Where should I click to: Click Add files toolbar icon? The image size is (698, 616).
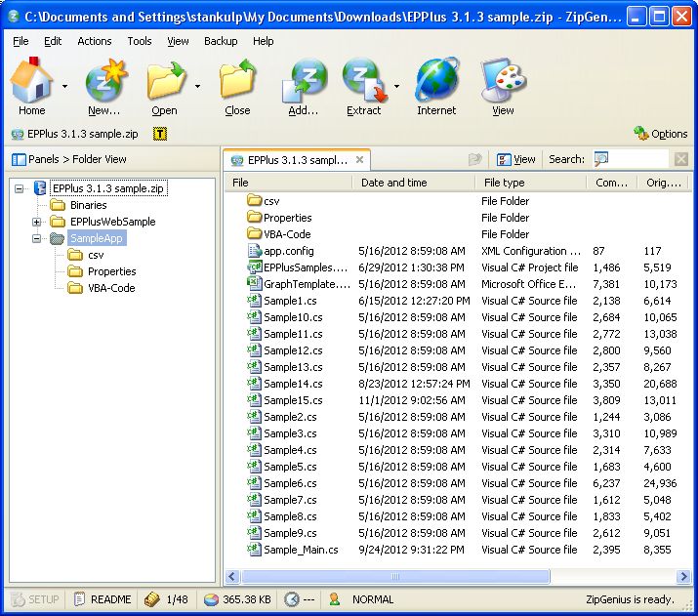[x=305, y=81]
